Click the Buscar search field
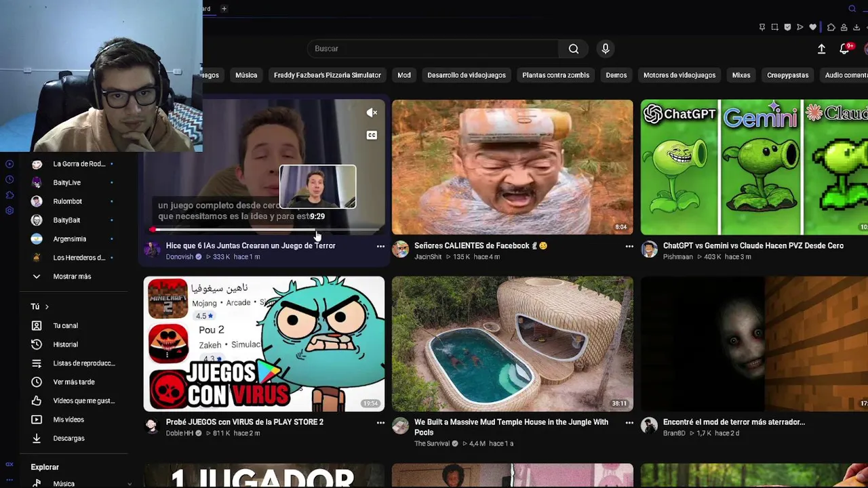868x488 pixels. [434, 49]
